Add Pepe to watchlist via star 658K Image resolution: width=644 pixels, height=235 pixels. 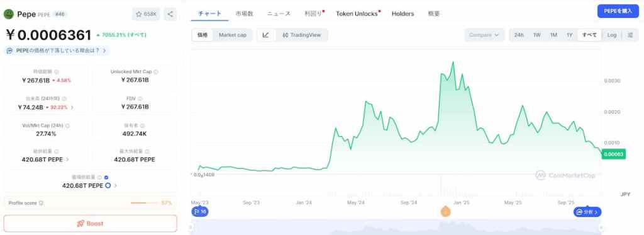tap(146, 14)
